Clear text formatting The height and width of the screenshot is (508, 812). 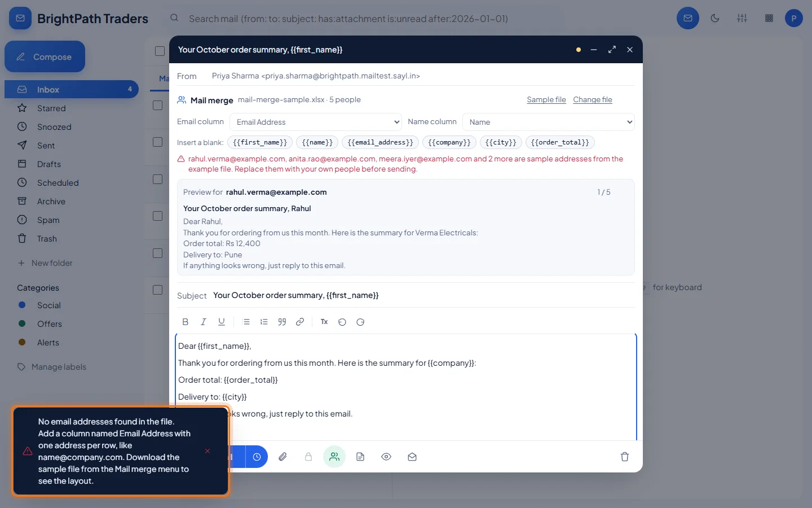click(x=324, y=322)
